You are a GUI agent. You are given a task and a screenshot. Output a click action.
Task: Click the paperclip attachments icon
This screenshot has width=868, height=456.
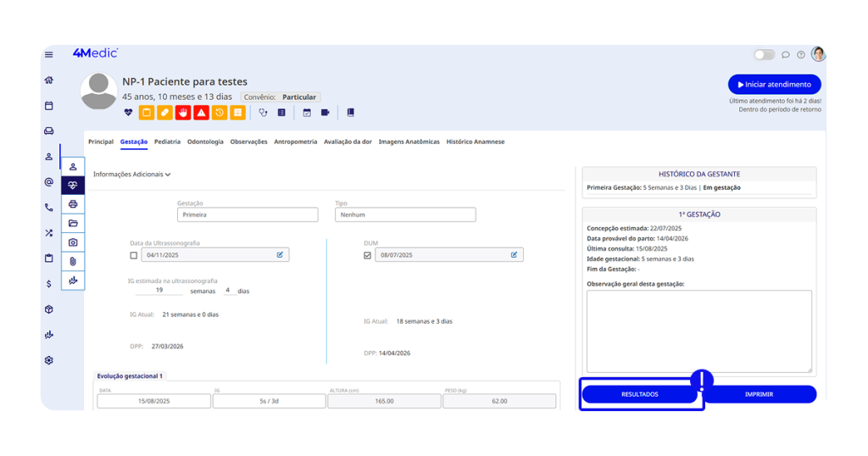73,261
